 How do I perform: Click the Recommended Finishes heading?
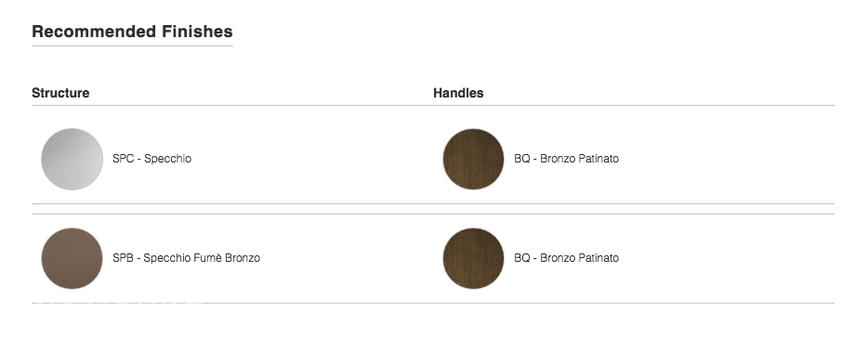(132, 32)
